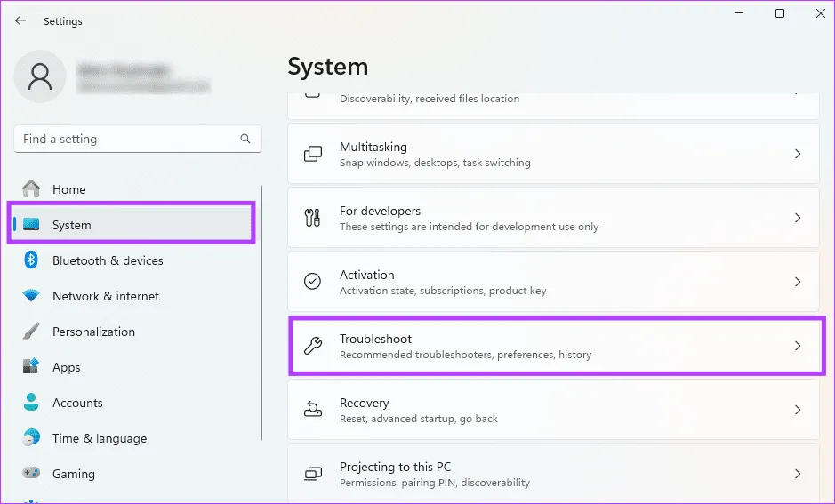The height and width of the screenshot is (504, 835).
Task: Click the Recovery icon
Action: (313, 410)
